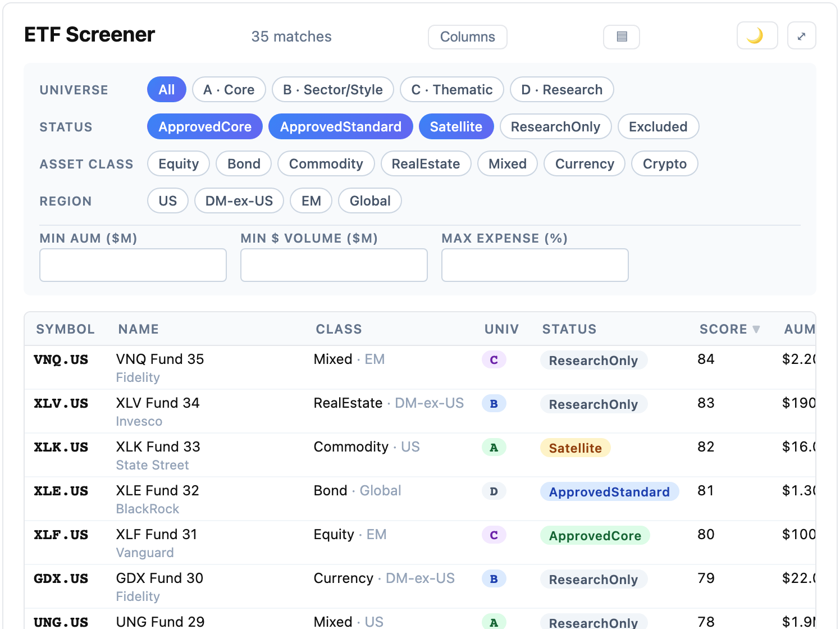The image size is (840, 629).
Task: Select the US region chip
Action: (168, 200)
